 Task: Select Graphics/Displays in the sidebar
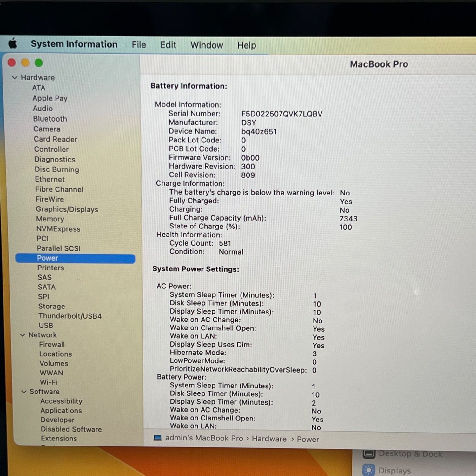67,209
